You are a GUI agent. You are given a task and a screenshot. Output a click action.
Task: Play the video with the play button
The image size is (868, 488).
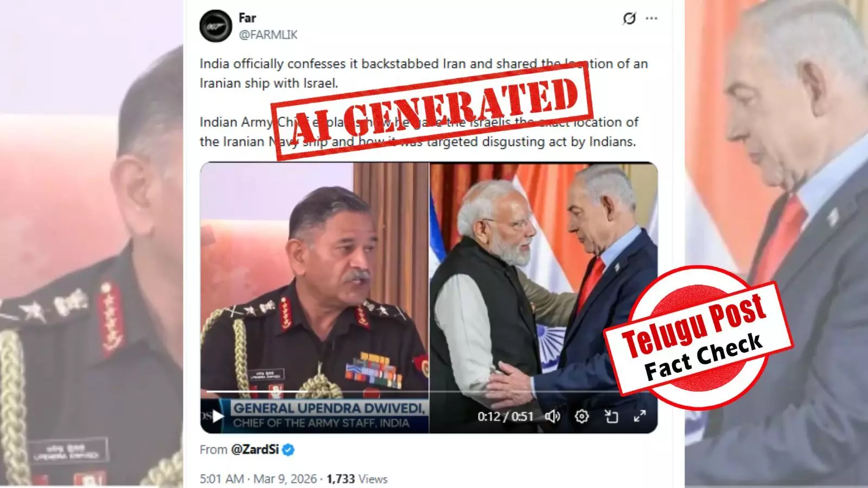click(x=218, y=416)
